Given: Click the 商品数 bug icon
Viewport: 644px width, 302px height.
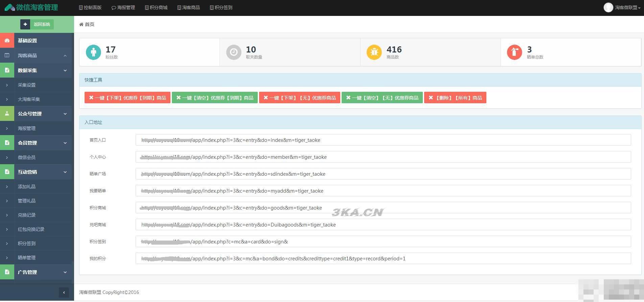Looking at the screenshot, I should (x=374, y=52).
